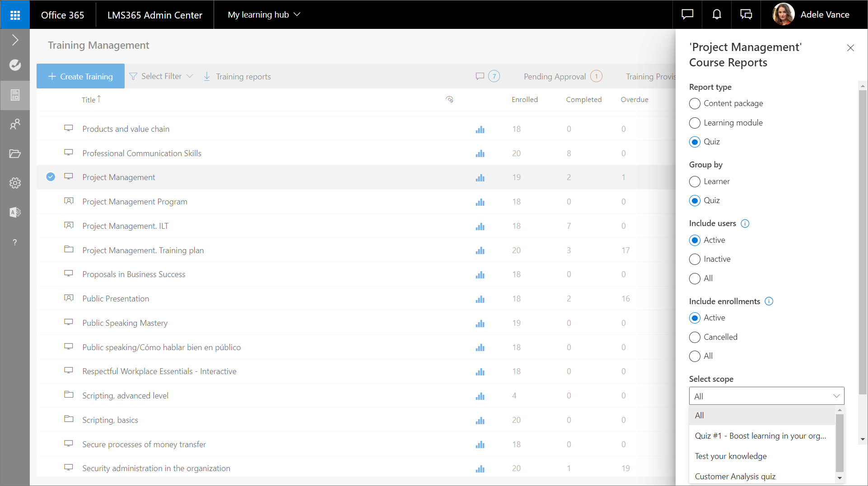Click the help question mark icon
Viewport: 868px width, 486px height.
pos(15,242)
